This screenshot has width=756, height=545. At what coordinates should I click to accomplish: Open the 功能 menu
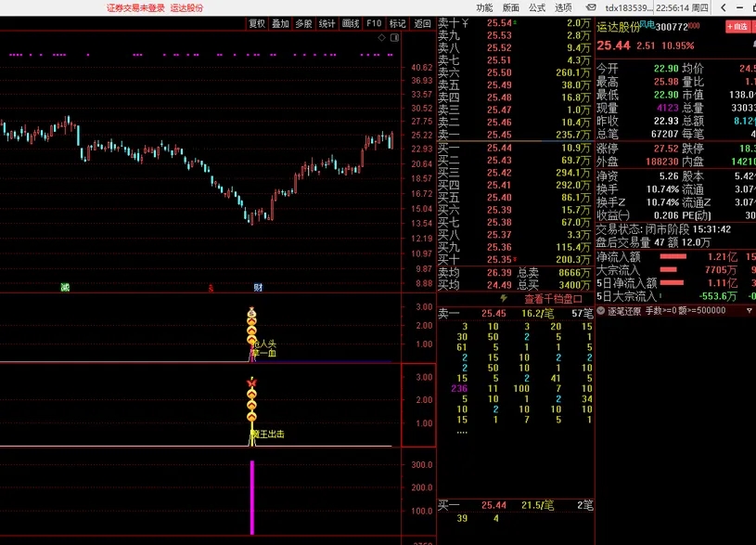pyautogui.click(x=484, y=7)
